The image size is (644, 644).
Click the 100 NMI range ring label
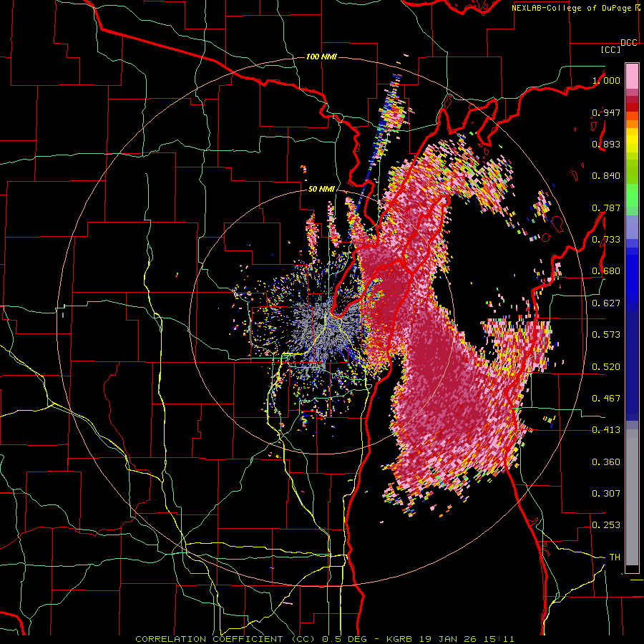[321, 57]
